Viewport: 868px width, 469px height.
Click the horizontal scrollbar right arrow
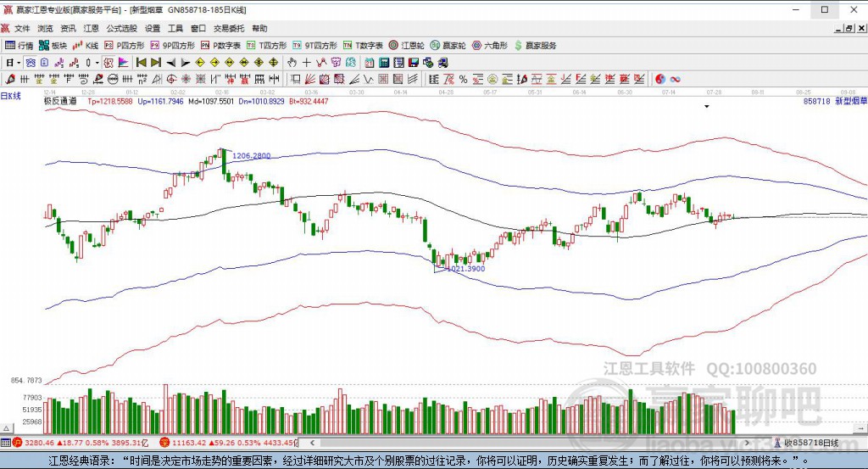coord(747,443)
